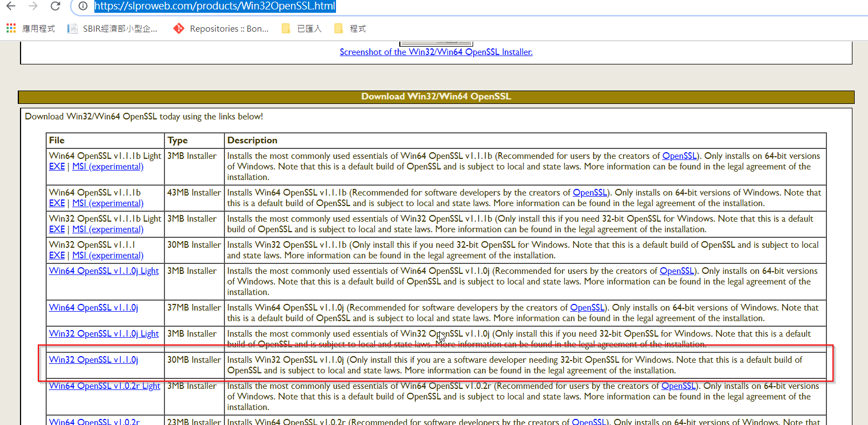
Task: Download EXE for Win64 OpenSSL v1.1.1b 43MB
Action: 57,203
